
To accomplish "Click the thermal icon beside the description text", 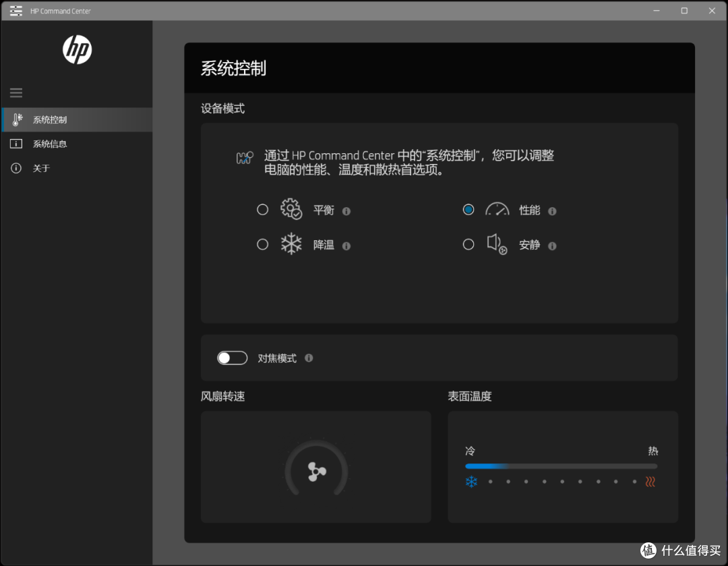I will [x=245, y=158].
